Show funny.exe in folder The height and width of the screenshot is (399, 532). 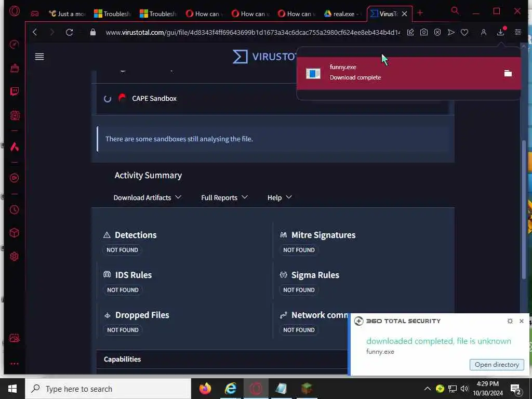508,73
